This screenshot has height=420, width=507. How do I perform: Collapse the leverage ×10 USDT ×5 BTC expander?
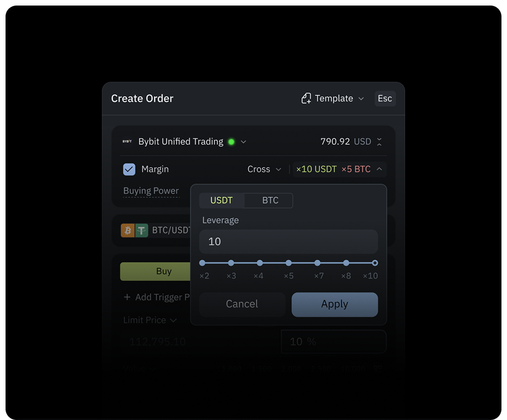(x=379, y=169)
